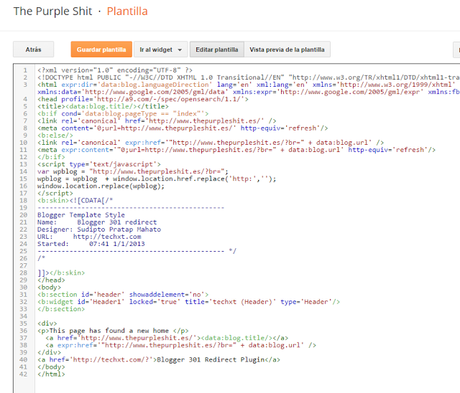Click the Started: 07:41 1/1/2013 line

click(x=91, y=244)
